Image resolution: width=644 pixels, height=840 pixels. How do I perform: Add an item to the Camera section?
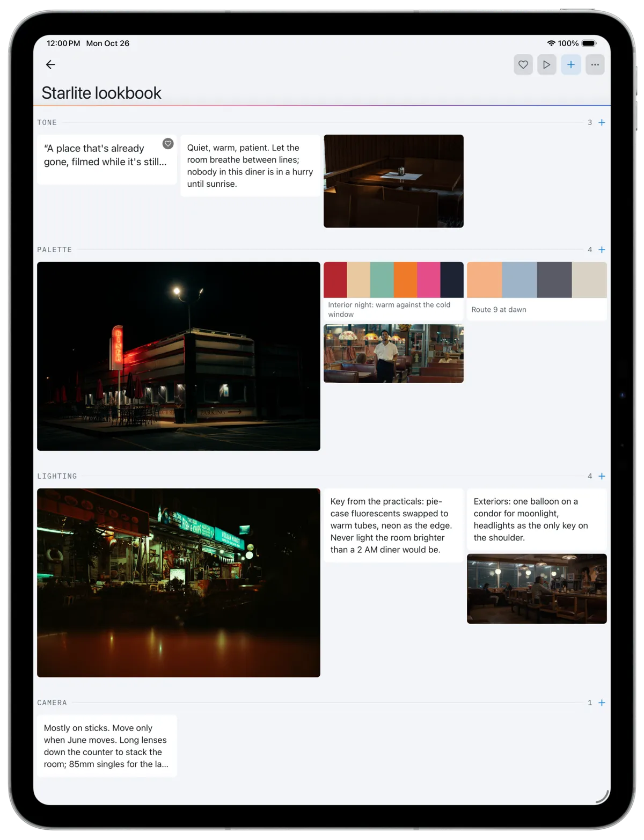click(602, 703)
